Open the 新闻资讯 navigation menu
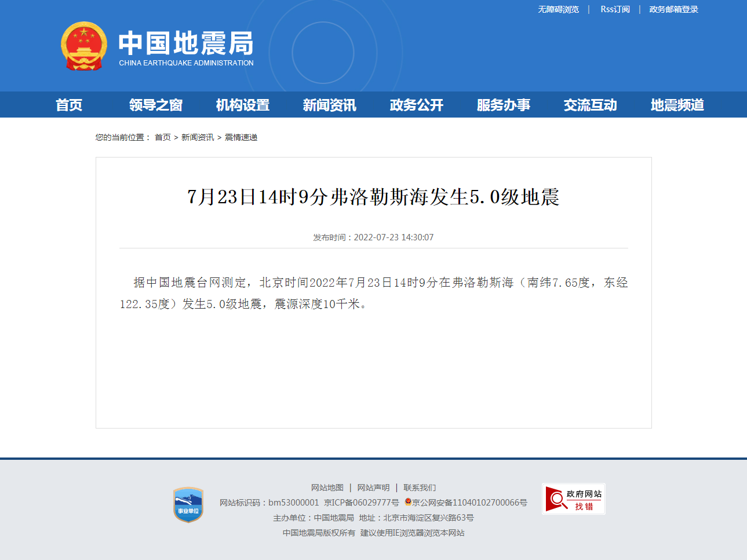 pos(329,105)
